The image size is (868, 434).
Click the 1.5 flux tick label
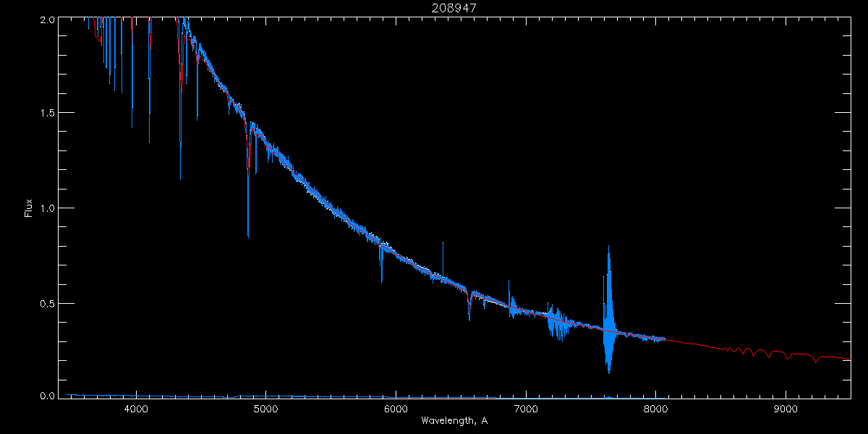(x=46, y=114)
